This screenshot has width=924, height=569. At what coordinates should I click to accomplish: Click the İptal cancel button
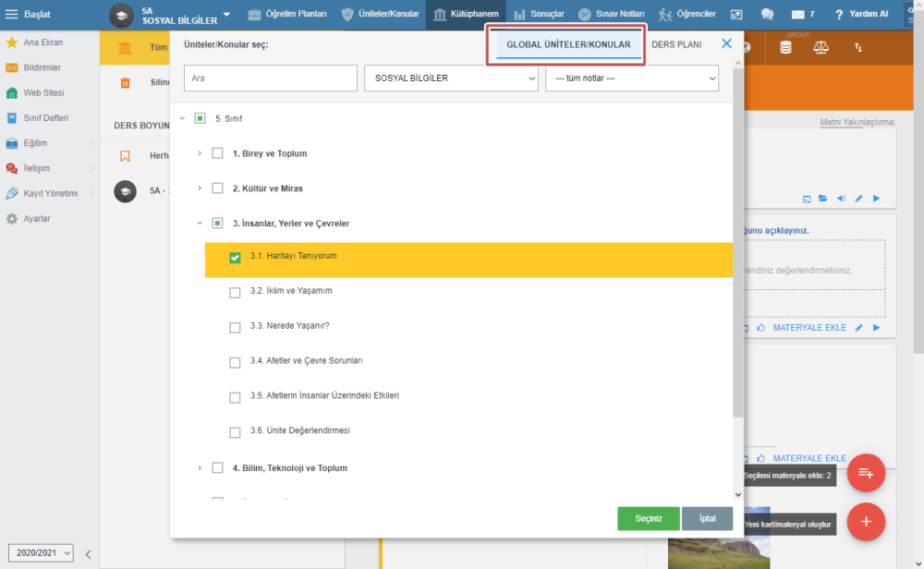coord(707,518)
